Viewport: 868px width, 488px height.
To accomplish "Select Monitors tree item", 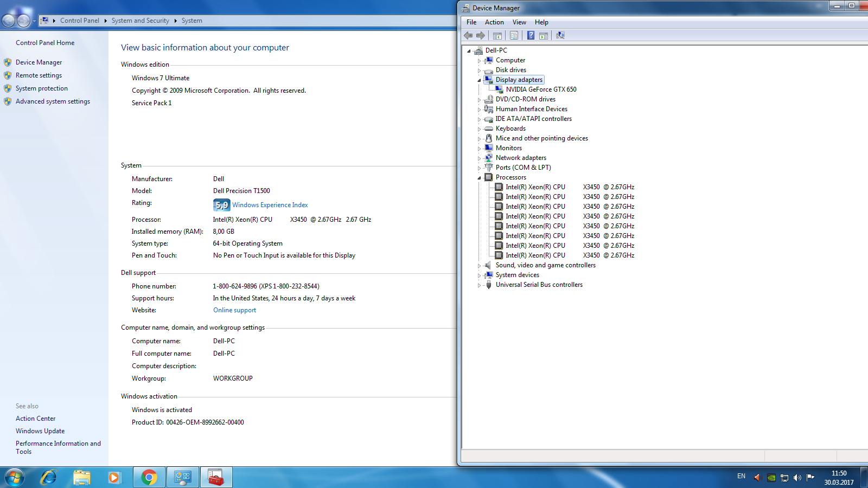I will coord(509,148).
